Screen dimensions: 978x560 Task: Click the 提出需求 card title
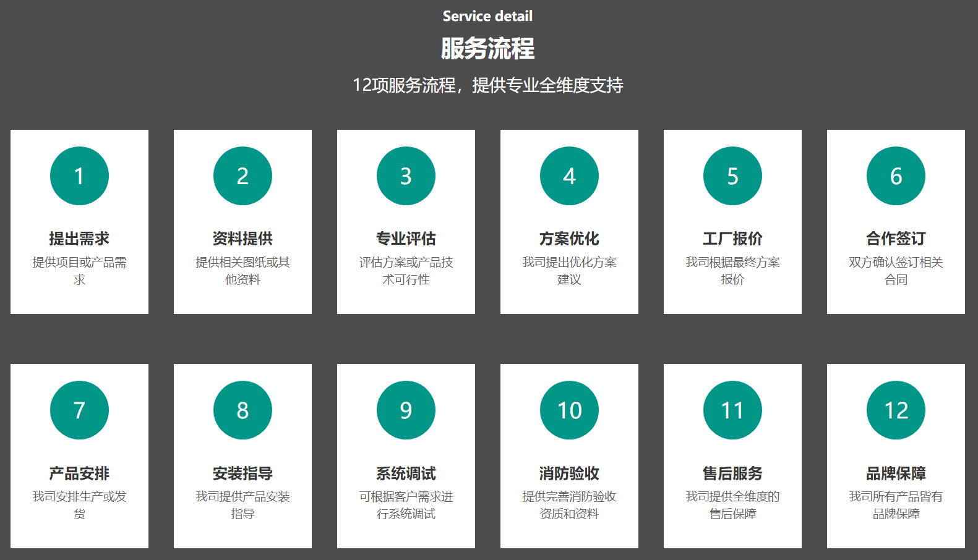coord(79,239)
